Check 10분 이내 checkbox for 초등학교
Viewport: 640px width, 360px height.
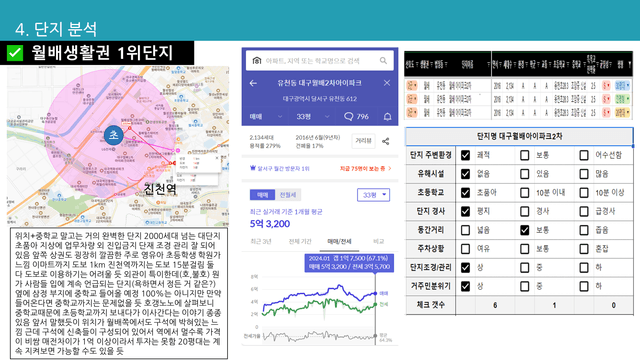pyautogui.click(x=524, y=193)
